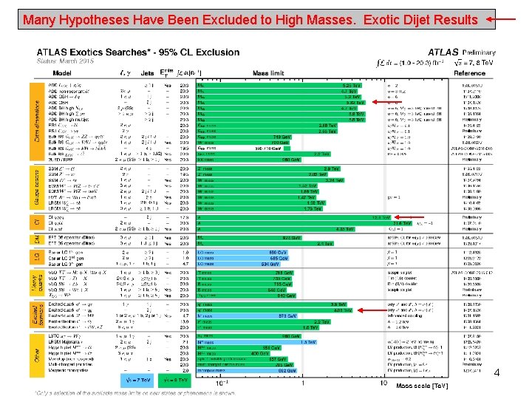
Task: Select the 'DM' category label
Action: 37,239
